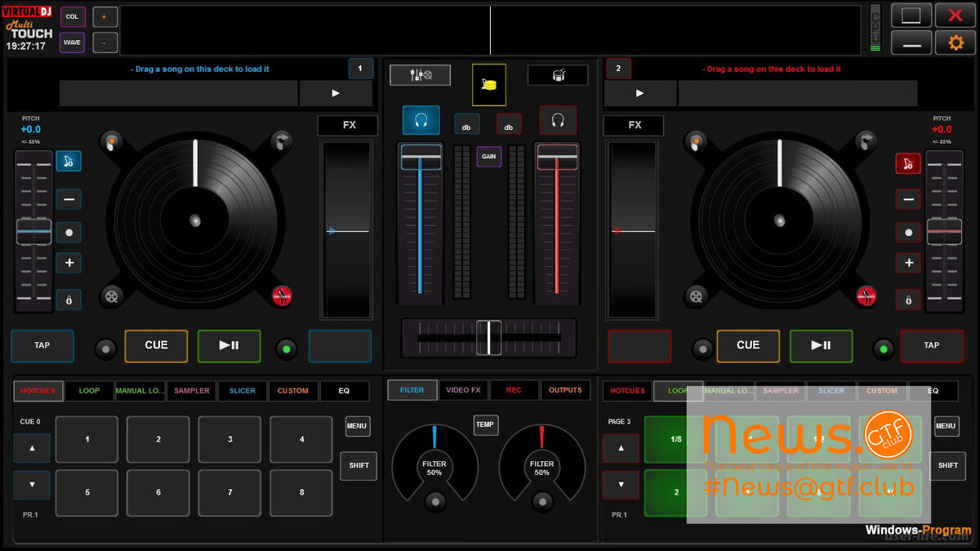Click deck number 1 selector
The width and height of the screenshot is (980, 551).
coord(361,69)
